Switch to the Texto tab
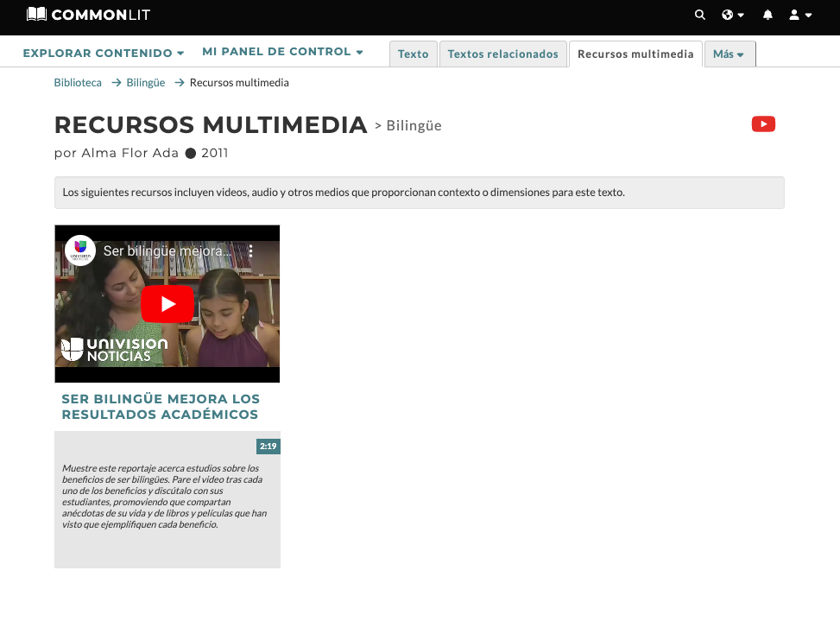This screenshot has height=640, width=840. click(x=413, y=54)
